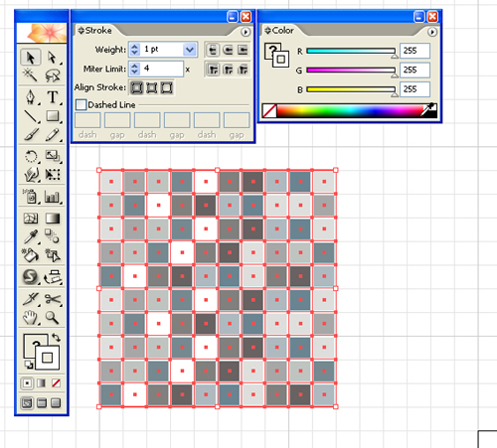497x448 pixels.
Task: Select the Rectangle tool
Action: point(52,116)
